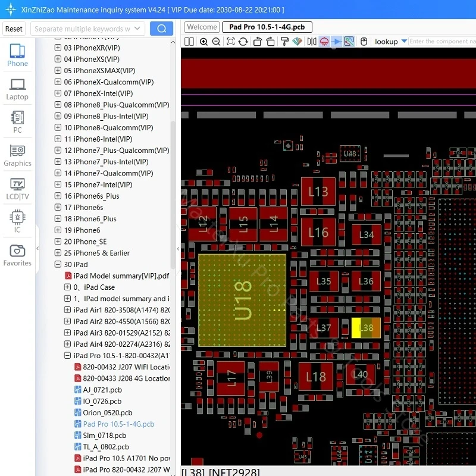Click the format paintbrush tool icon
Image resolution: width=476 pixels, height=476 pixels.
tap(284, 42)
